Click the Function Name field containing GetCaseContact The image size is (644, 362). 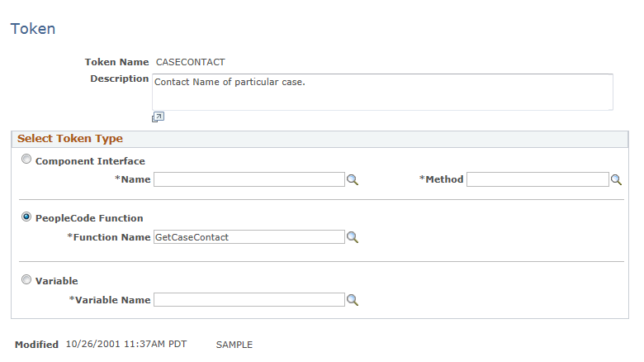249,237
